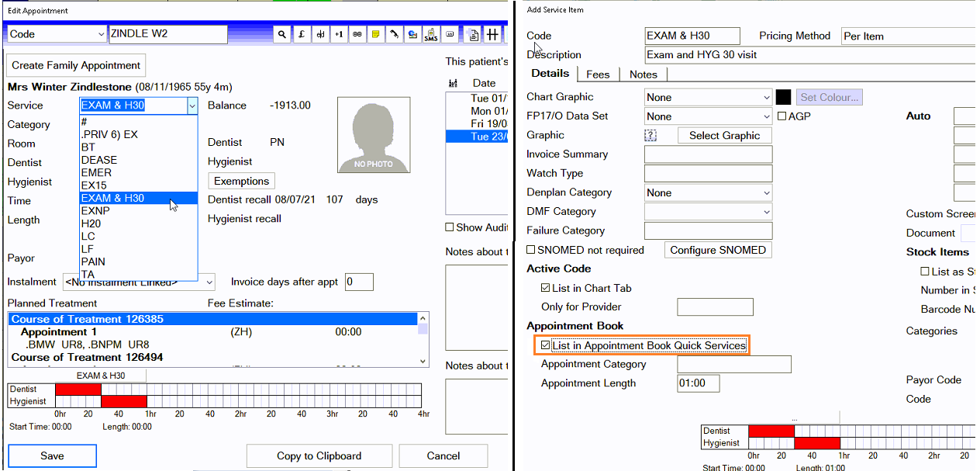Click Copy to Clipboard button
The image size is (980, 471).
[x=319, y=455]
